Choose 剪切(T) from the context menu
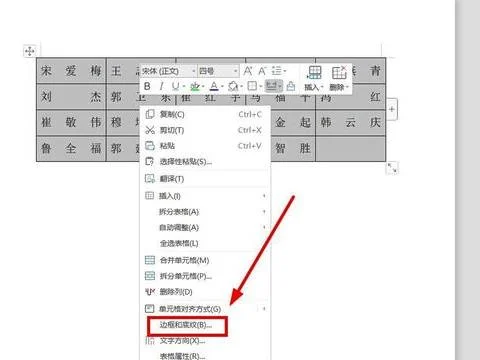 pyautogui.click(x=205, y=130)
